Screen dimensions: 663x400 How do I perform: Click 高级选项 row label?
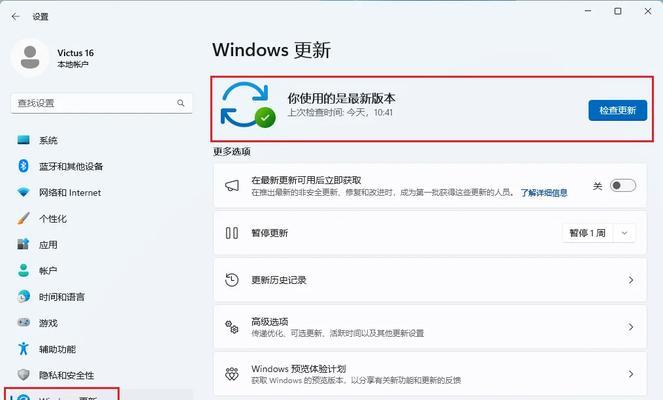270,321
